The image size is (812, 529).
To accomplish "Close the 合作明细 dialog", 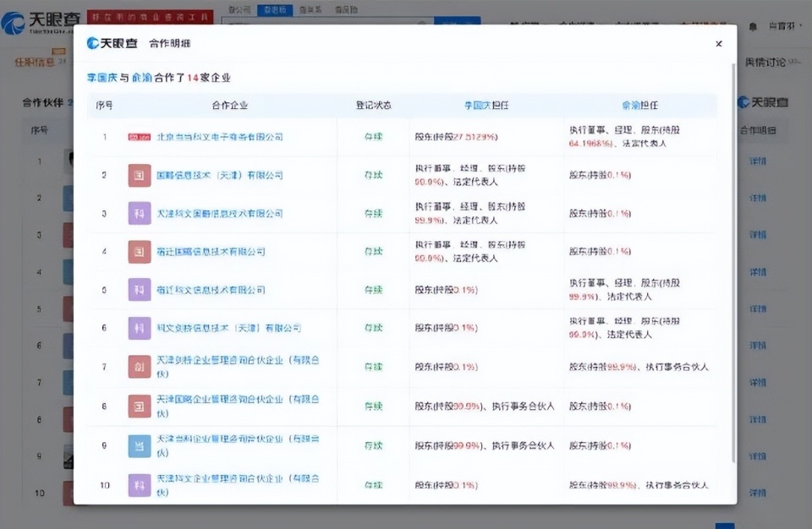I will tap(719, 44).
